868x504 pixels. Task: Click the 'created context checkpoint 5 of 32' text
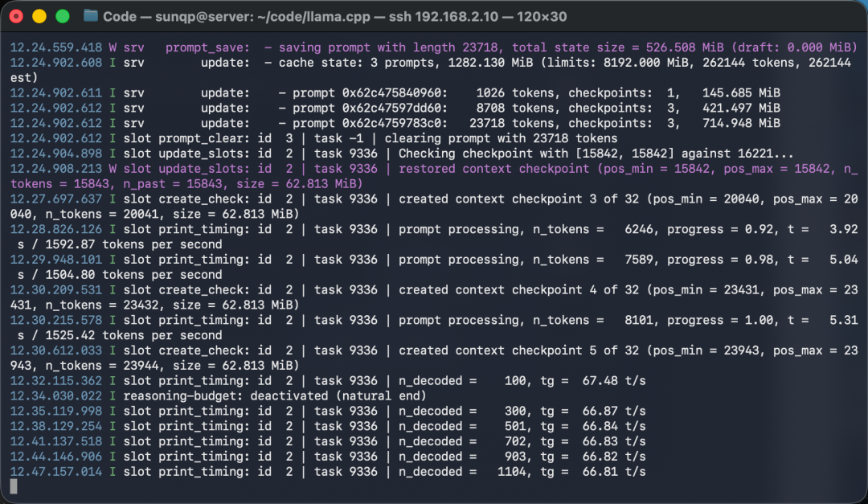[518, 350]
